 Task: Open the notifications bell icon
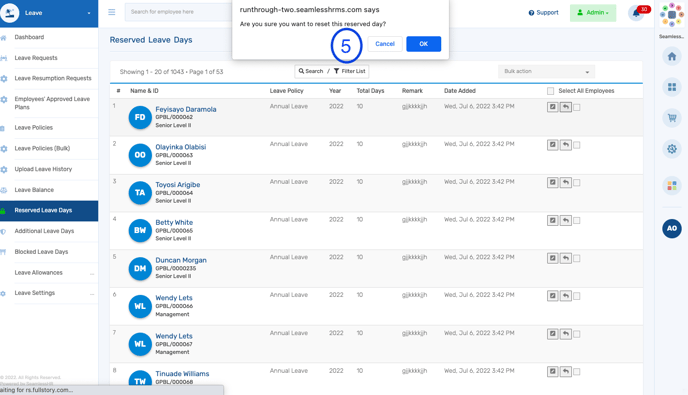point(636,13)
